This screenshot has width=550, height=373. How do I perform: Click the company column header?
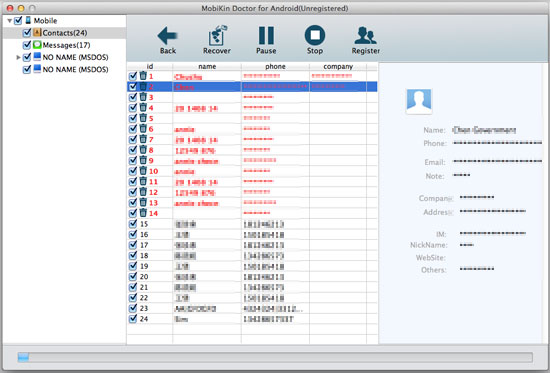[338, 66]
